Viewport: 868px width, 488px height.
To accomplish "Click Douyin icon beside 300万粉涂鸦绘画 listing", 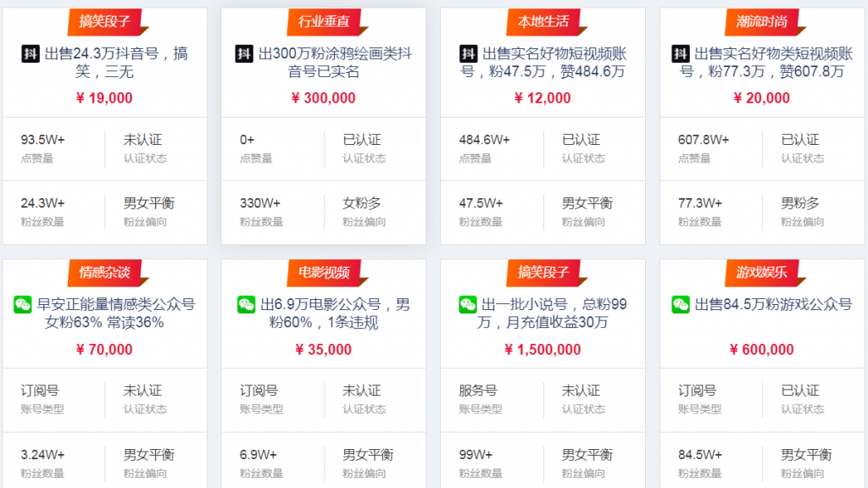I will point(244,54).
